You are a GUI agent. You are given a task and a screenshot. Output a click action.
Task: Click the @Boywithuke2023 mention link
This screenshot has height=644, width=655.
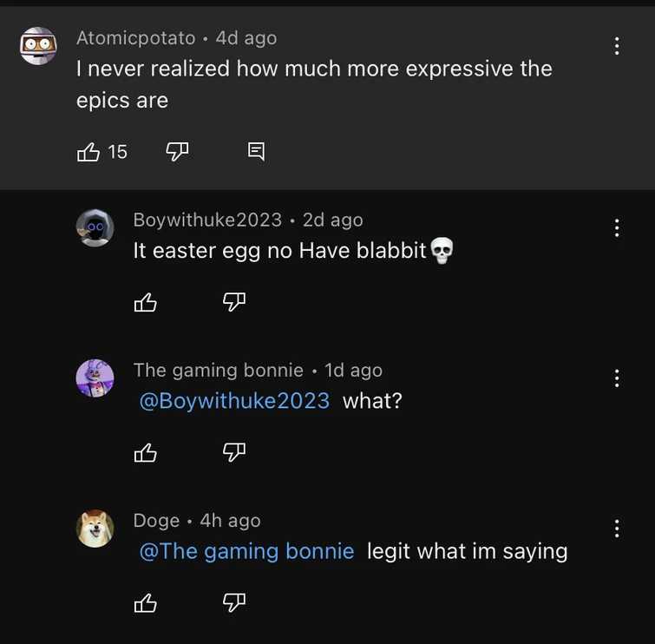[234, 401]
